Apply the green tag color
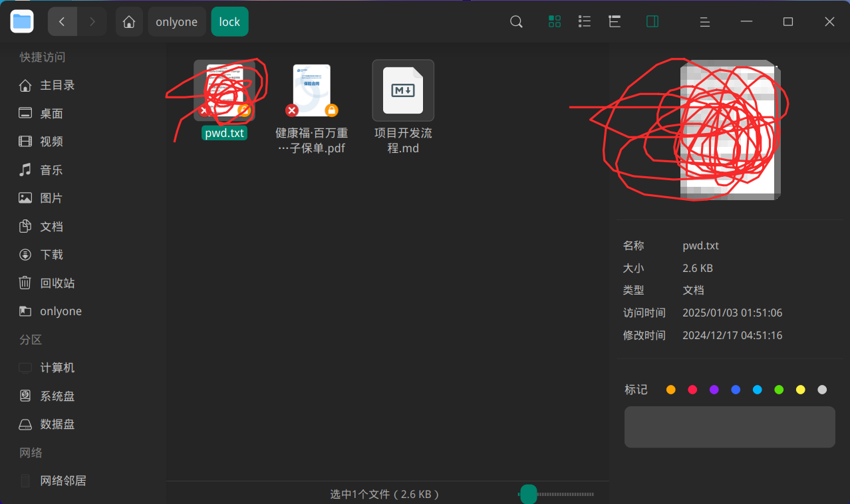The height and width of the screenshot is (504, 850). tap(779, 390)
